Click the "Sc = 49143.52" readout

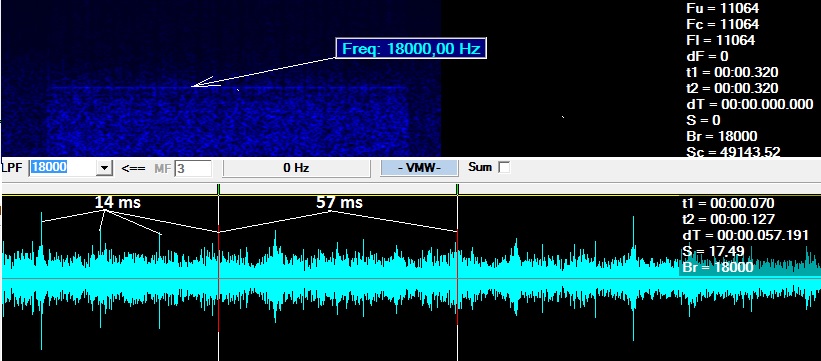[x=733, y=152]
